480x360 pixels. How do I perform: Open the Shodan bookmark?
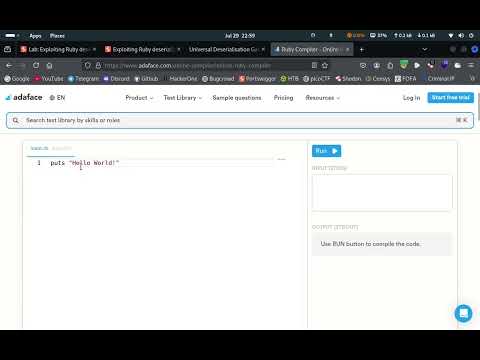click(348, 79)
